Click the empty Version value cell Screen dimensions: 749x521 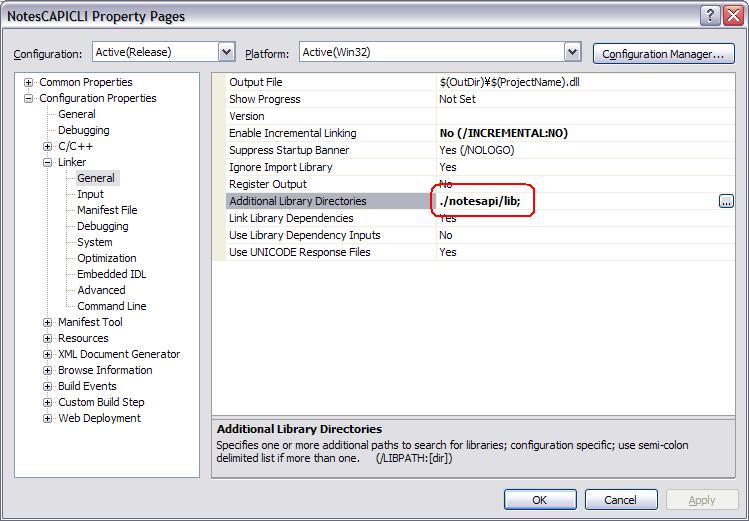[x=586, y=116]
